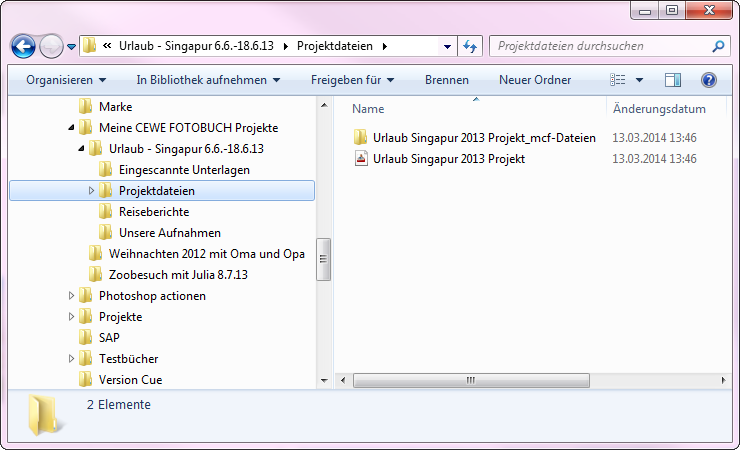Click folder icon beside SAP
Viewport: 740px width, 450px height.
(x=85, y=337)
